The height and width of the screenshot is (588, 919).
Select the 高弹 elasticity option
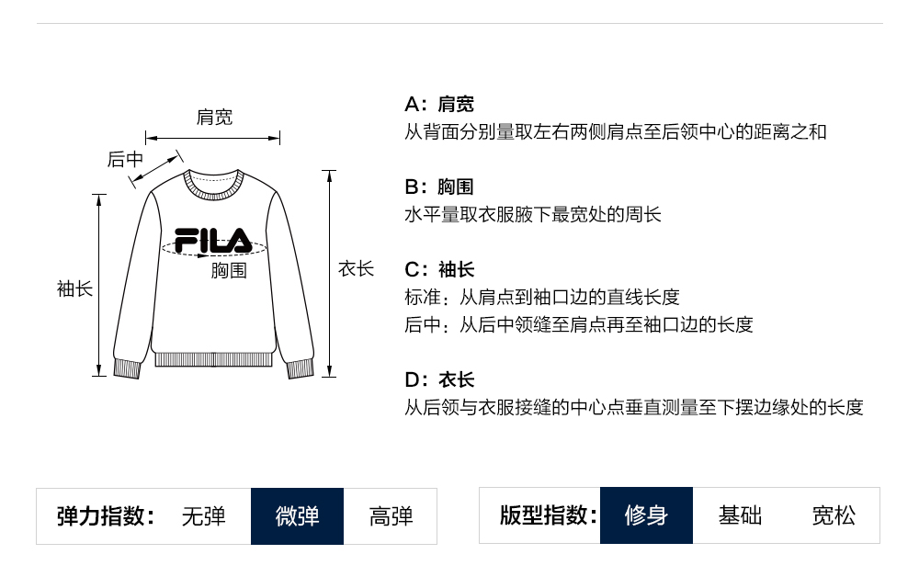click(391, 516)
